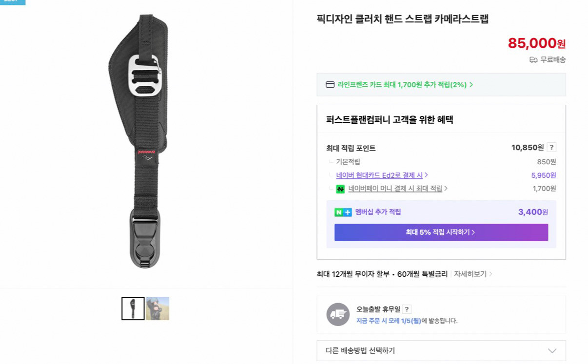
Task: Open the chevron after 자세히보기
Action: coord(492,274)
